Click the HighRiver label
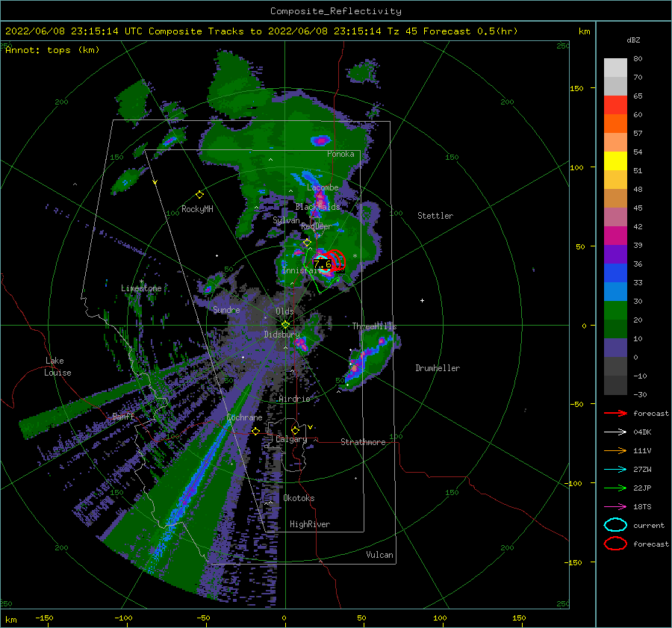The image size is (672, 628). coord(310,525)
